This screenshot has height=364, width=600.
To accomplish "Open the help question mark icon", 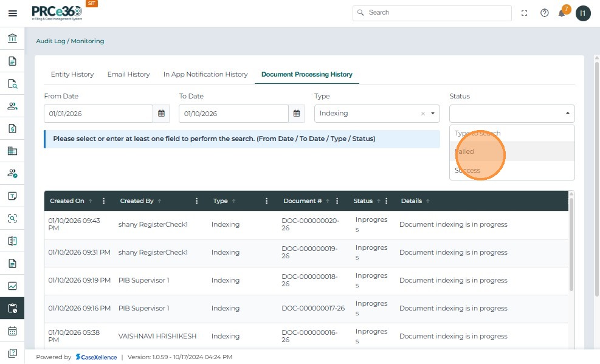I will (544, 13).
